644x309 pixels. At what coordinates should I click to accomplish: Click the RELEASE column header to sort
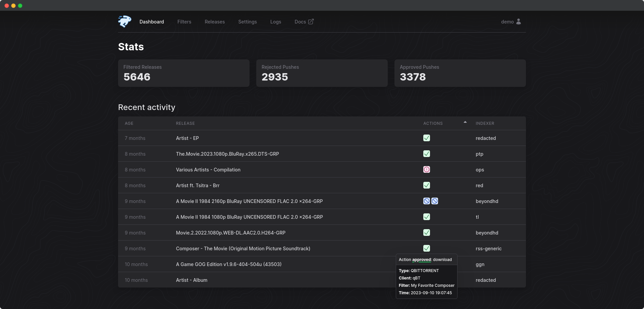pos(185,123)
